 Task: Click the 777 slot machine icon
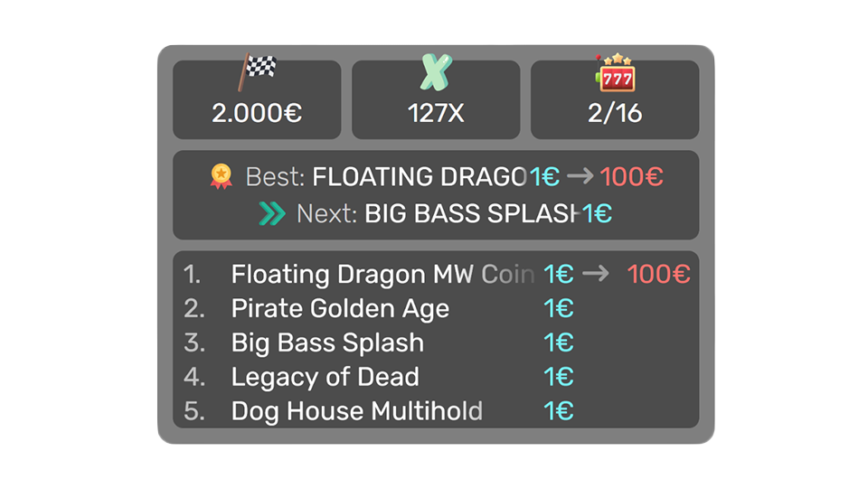(615, 72)
